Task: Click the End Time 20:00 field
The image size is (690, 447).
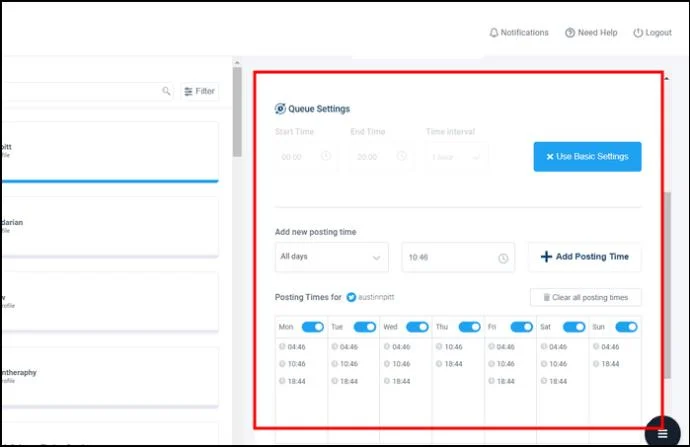Action: pos(380,157)
